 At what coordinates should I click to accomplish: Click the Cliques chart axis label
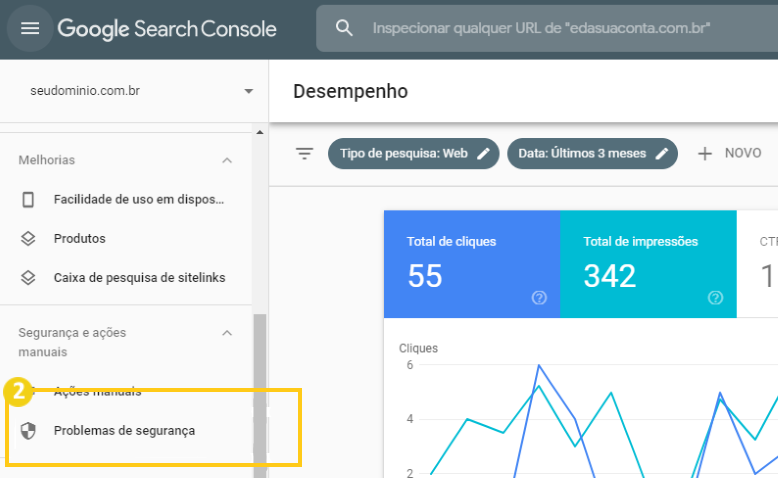point(418,348)
